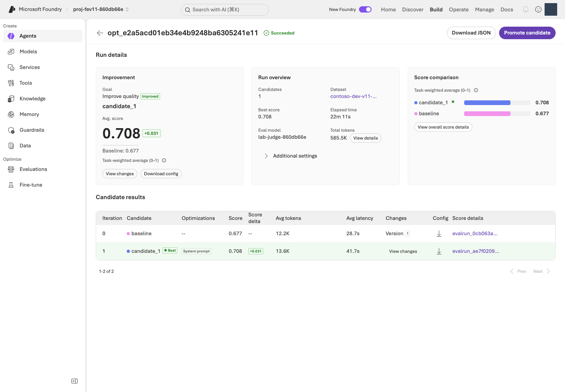Open the Evaluations sidebar icon
The height and width of the screenshot is (392, 565).
click(x=11, y=169)
